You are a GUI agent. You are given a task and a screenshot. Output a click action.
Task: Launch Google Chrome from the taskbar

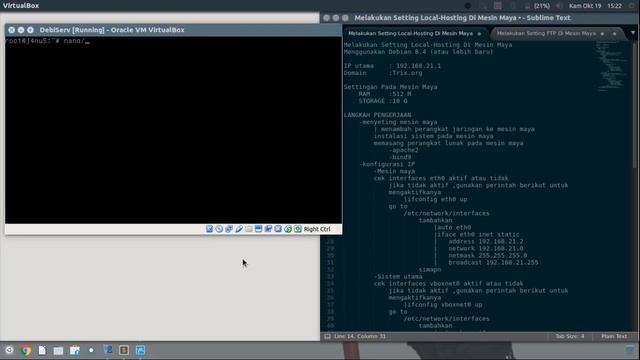26,350
